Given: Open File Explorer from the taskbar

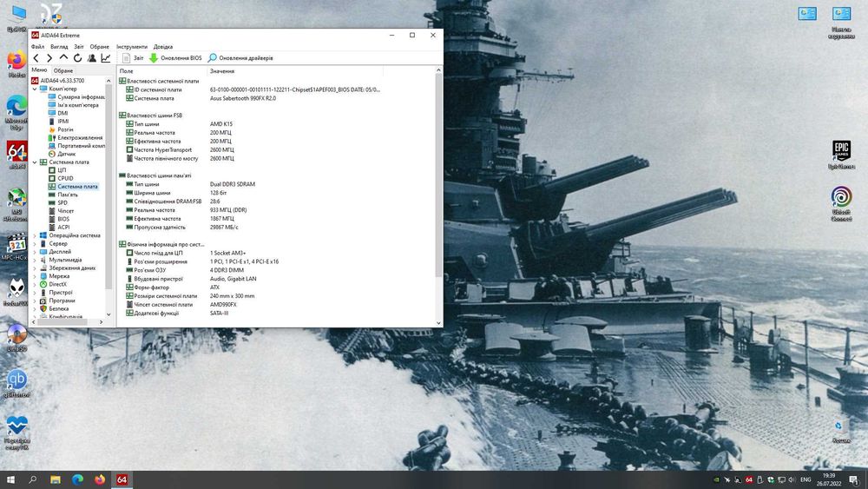Looking at the screenshot, I should point(56,479).
